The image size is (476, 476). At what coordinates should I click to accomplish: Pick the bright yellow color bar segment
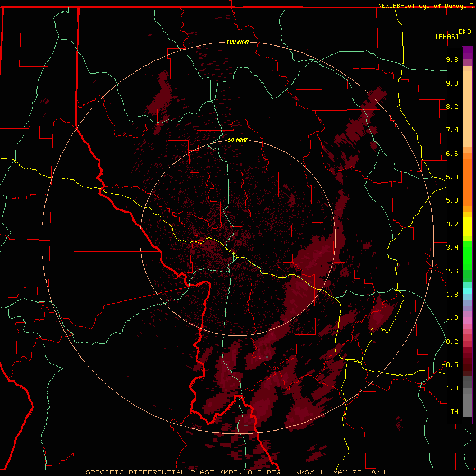click(467, 226)
